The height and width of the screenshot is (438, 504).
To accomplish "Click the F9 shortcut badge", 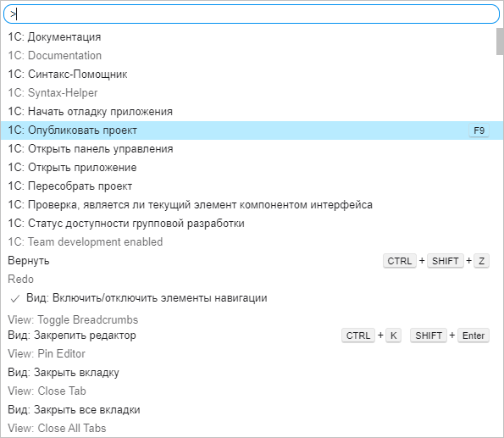I will point(479,130).
